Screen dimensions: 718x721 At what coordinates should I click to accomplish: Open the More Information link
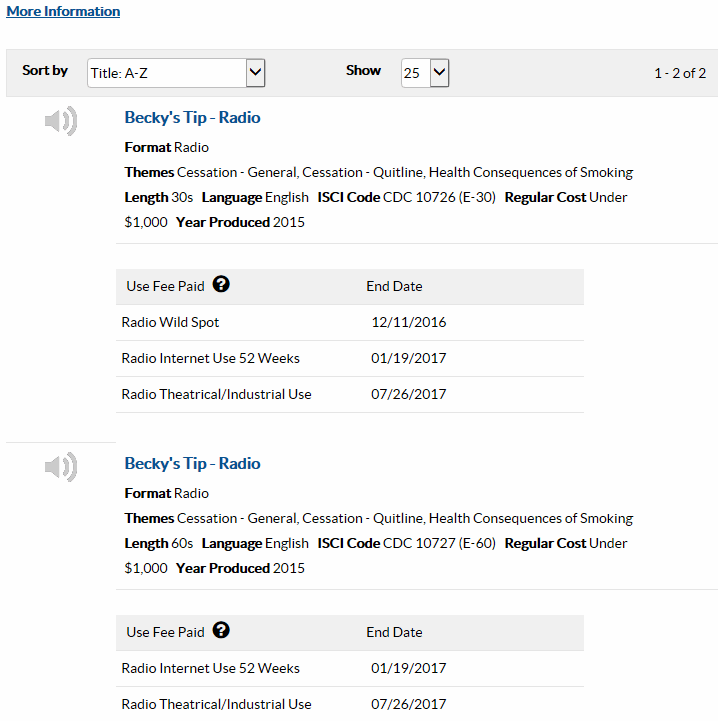pyautogui.click(x=63, y=12)
